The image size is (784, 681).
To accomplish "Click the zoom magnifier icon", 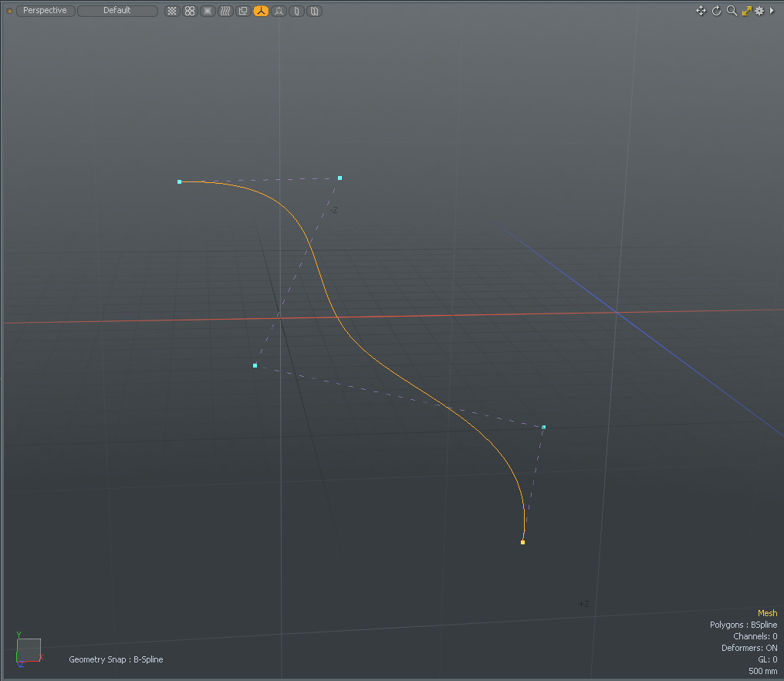I will click(732, 11).
